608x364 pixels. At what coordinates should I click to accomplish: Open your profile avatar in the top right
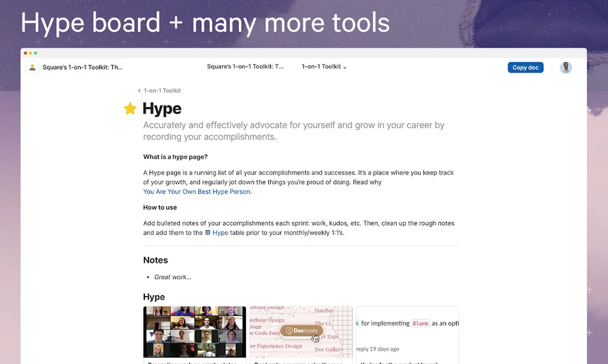pyautogui.click(x=566, y=67)
